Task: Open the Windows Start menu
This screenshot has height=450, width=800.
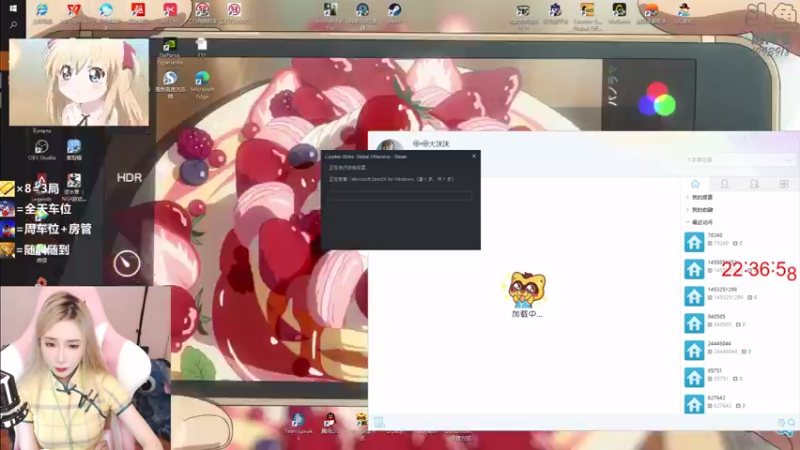Action: coord(13,8)
